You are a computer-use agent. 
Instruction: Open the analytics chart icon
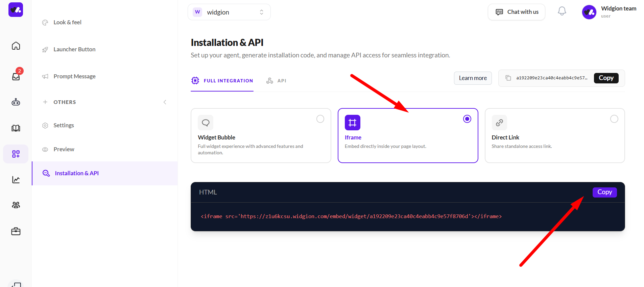tap(16, 180)
